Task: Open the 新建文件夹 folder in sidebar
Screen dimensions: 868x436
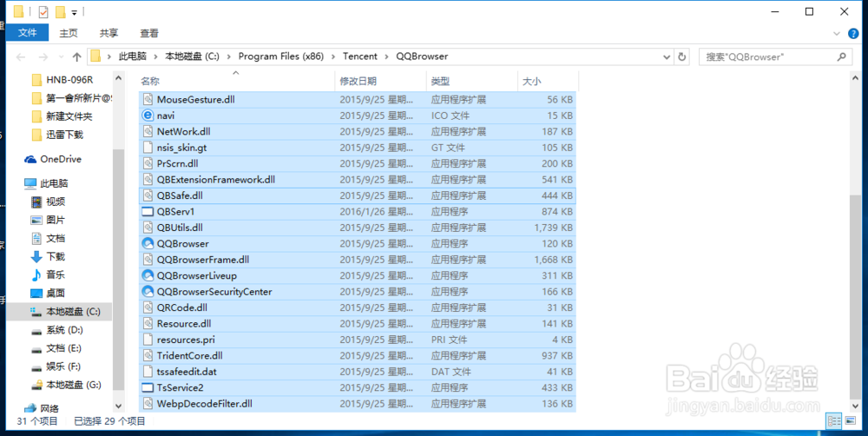Action: [69, 116]
